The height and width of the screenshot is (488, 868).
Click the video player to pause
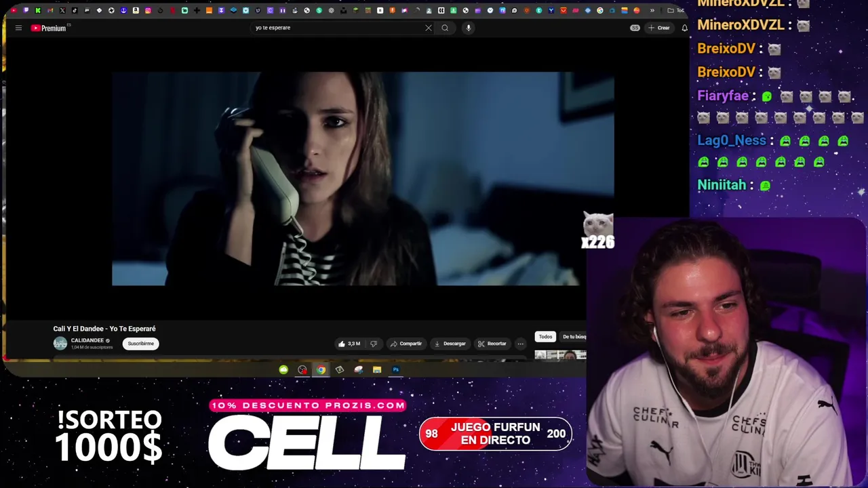point(363,179)
